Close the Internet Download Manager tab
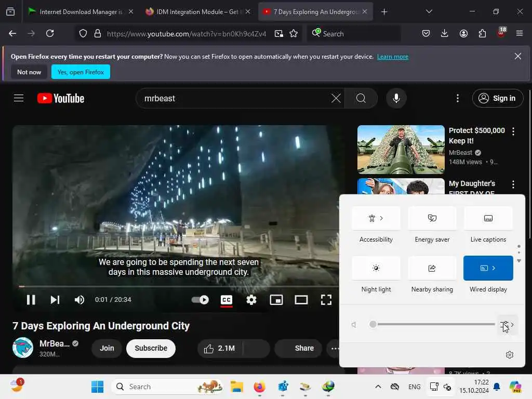 point(131,11)
